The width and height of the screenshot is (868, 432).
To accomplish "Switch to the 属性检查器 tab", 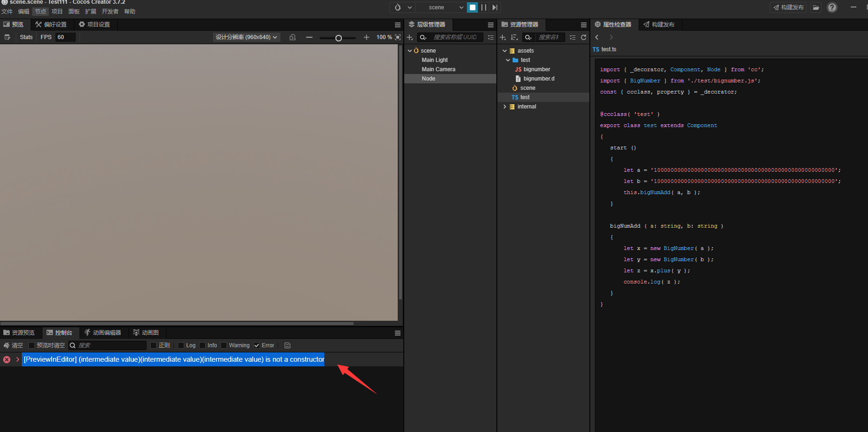I will pyautogui.click(x=613, y=25).
